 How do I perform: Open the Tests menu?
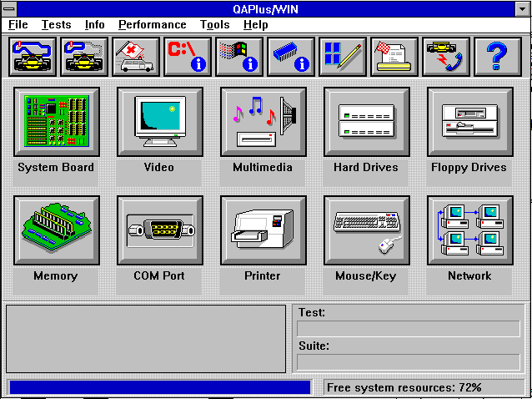click(x=57, y=25)
